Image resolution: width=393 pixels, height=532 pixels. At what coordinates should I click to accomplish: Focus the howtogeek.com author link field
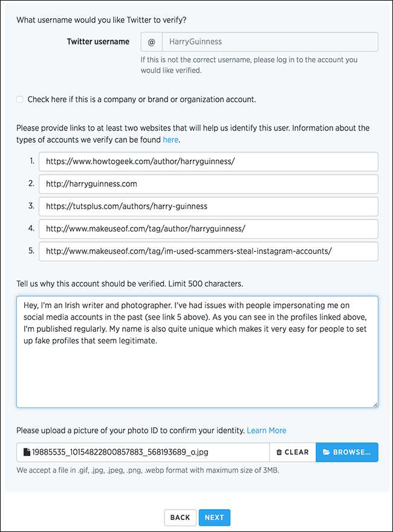click(x=208, y=161)
